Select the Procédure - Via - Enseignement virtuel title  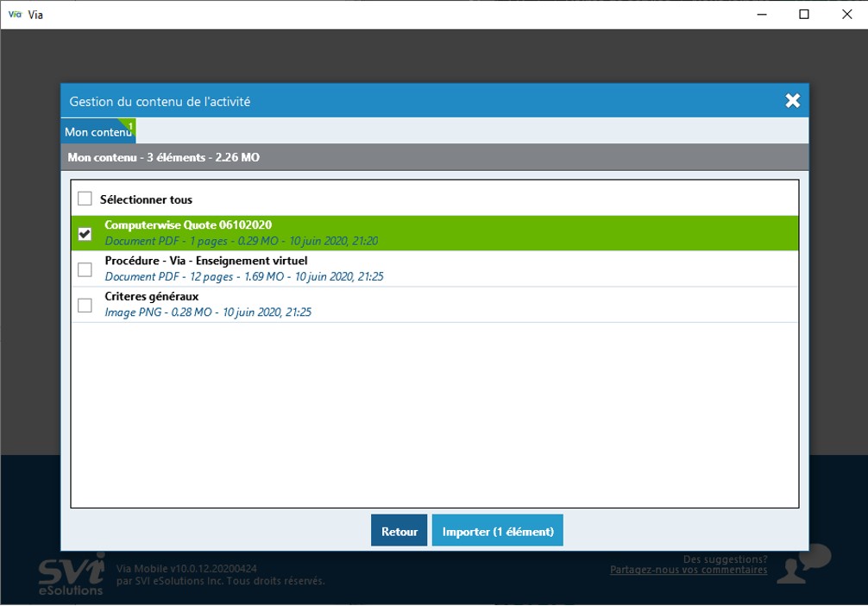[x=206, y=261]
